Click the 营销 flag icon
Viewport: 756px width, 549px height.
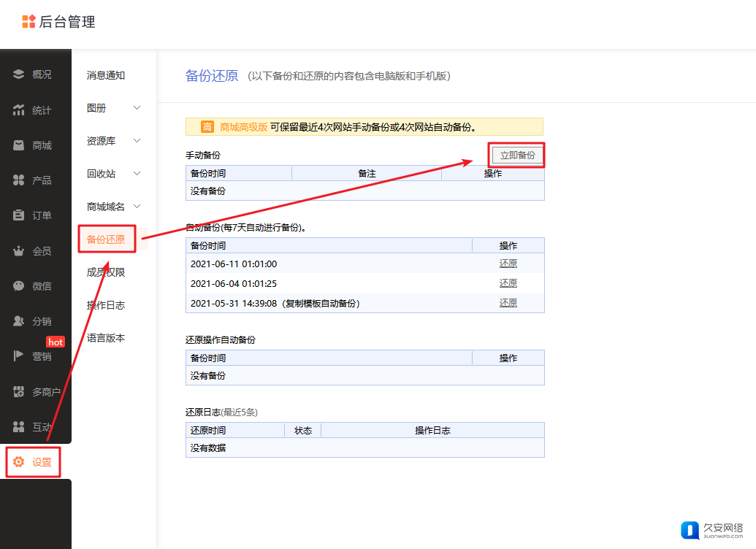pyautogui.click(x=19, y=356)
